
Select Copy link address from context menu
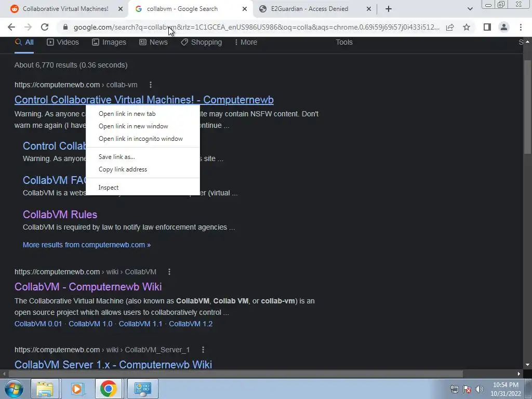click(x=143, y=169)
